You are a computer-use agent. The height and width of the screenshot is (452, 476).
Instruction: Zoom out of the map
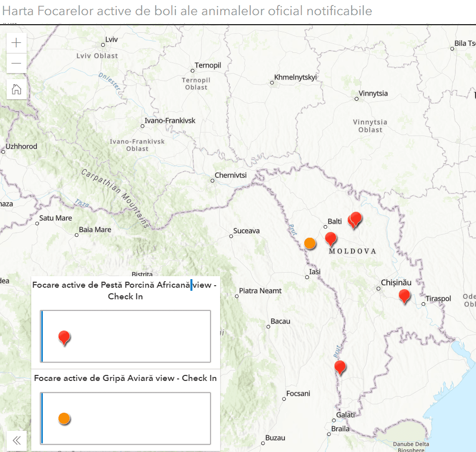coord(17,63)
